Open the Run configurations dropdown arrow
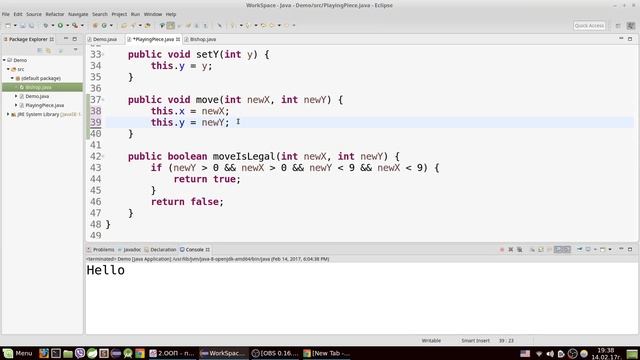 click(x=67, y=25)
